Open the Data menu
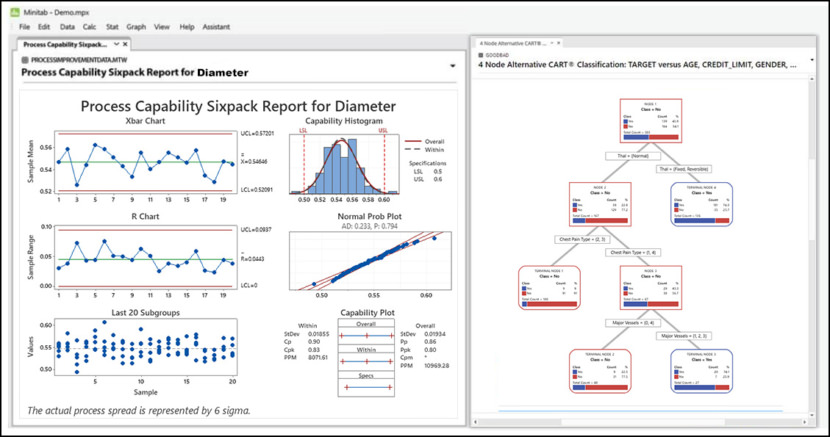The image size is (830, 437). click(x=67, y=27)
